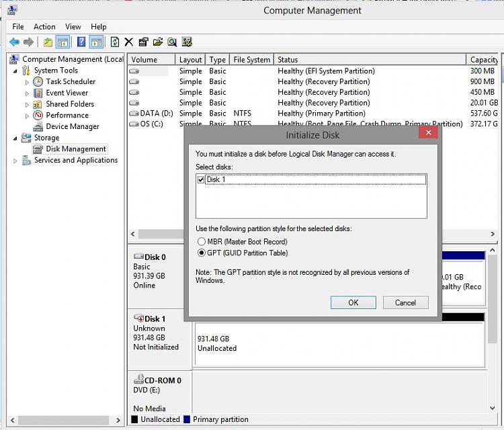Select the EFI System Partition row status
The width and height of the screenshot is (504, 430).
point(326,71)
